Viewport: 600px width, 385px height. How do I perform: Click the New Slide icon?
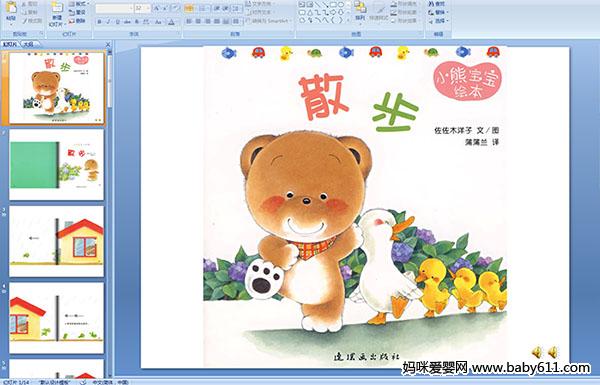(x=57, y=12)
